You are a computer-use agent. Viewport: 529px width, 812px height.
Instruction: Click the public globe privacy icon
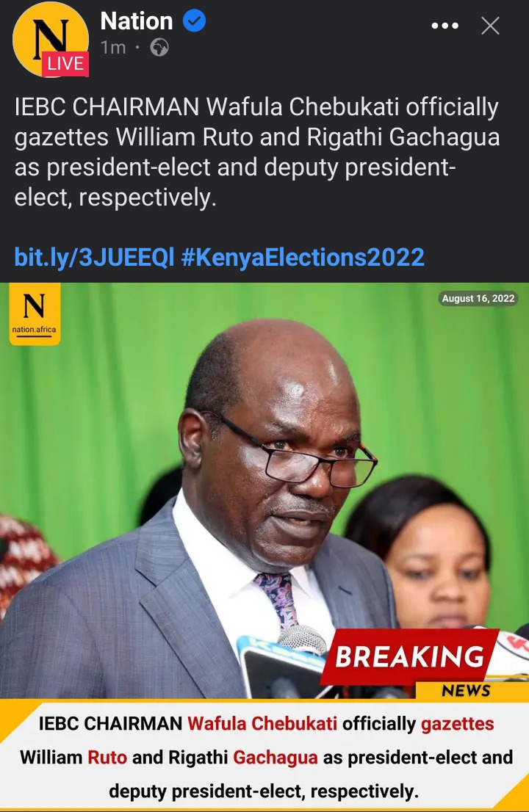[x=159, y=48]
